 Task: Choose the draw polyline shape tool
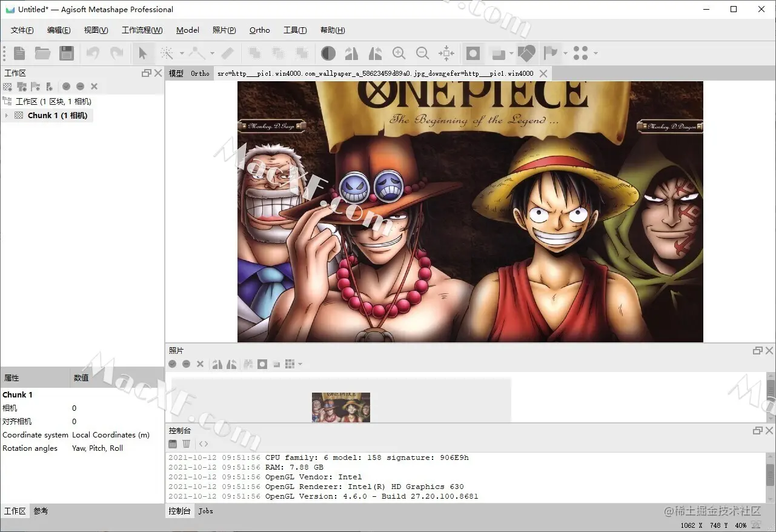tap(197, 53)
